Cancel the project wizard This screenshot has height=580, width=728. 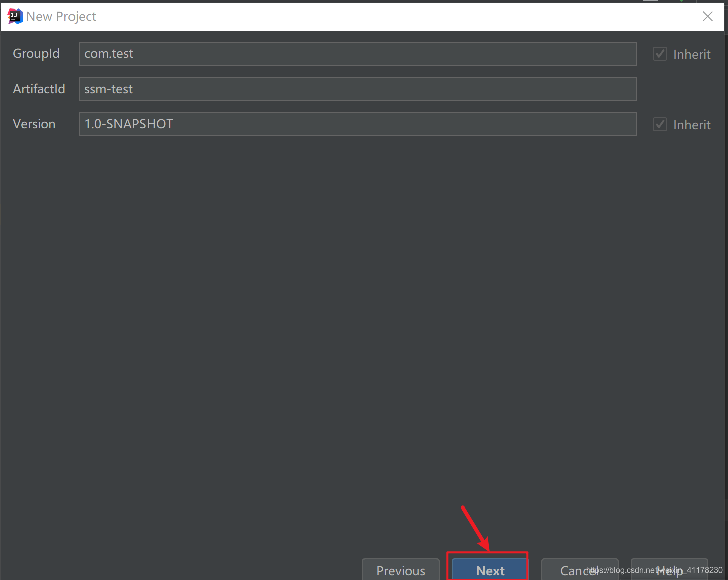[x=579, y=570]
